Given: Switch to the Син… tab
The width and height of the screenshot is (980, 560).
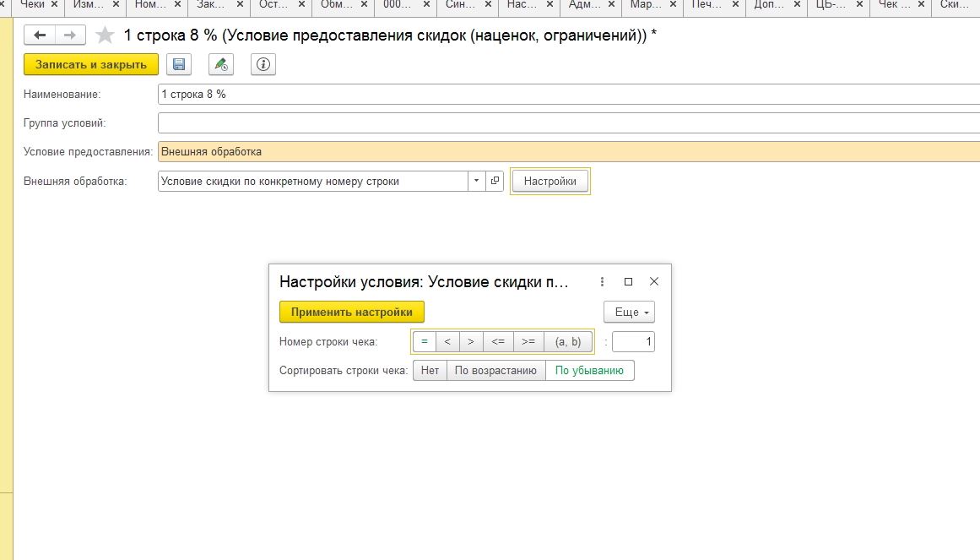Looking at the screenshot, I should [461, 4].
